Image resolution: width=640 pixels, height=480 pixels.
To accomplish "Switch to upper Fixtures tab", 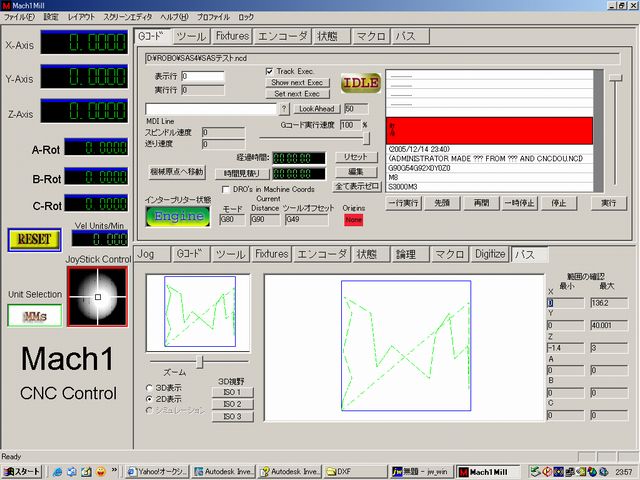I will [x=232, y=36].
